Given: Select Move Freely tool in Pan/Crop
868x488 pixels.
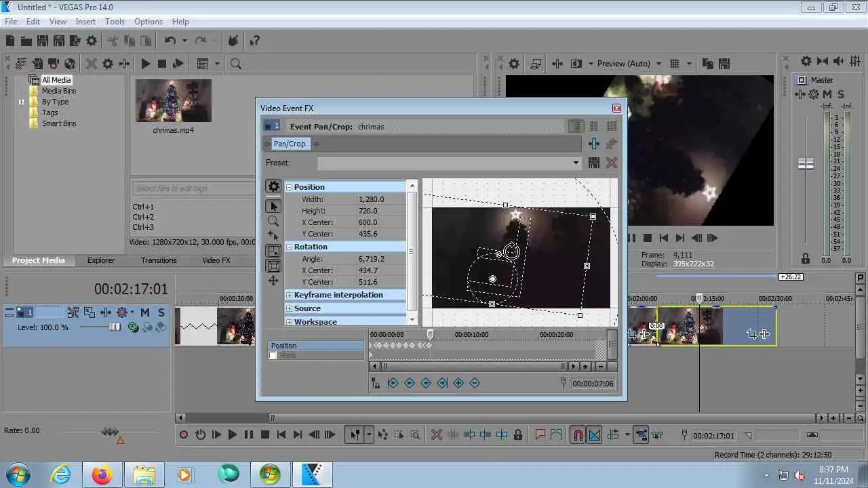Looking at the screenshot, I should point(273,281).
